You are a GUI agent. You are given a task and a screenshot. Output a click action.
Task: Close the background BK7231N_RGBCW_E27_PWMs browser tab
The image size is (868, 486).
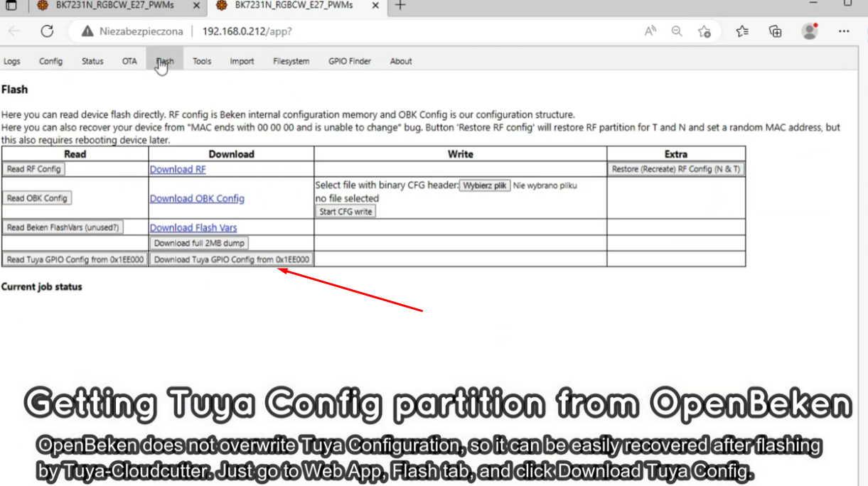pos(197,6)
